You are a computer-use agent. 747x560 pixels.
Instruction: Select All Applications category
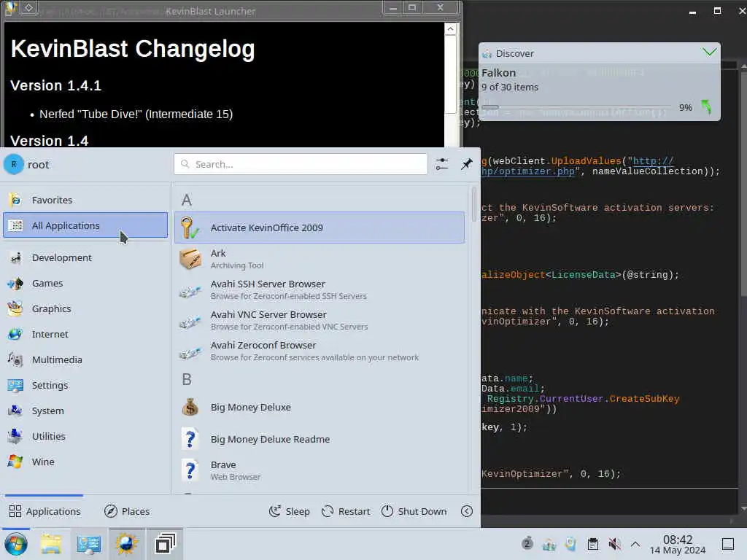[x=85, y=225]
